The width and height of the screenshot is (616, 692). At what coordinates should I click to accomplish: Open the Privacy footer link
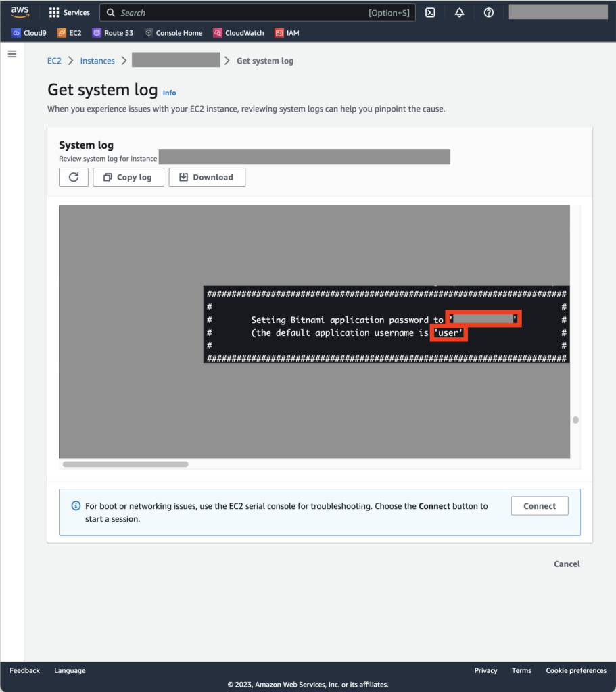tap(485, 670)
